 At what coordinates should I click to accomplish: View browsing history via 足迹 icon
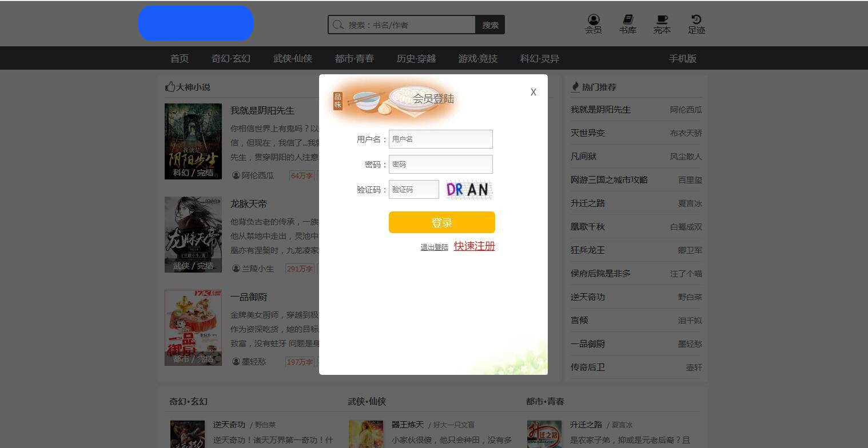coord(696,23)
